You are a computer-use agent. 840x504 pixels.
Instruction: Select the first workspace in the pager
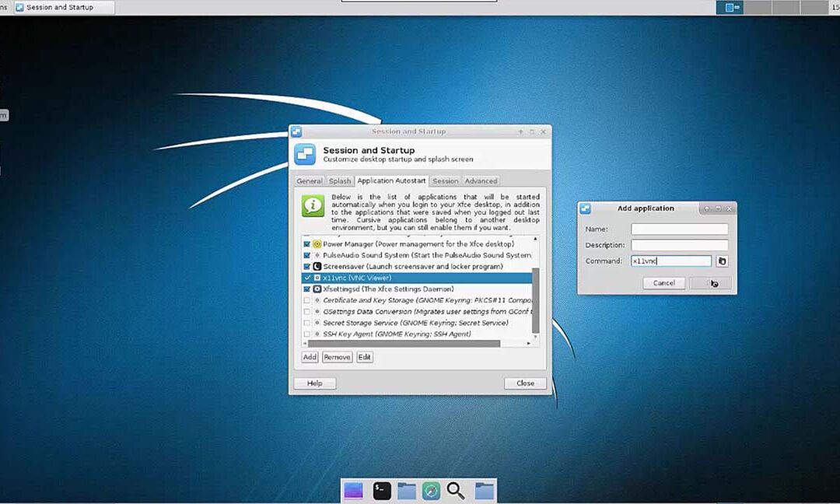[733, 8]
